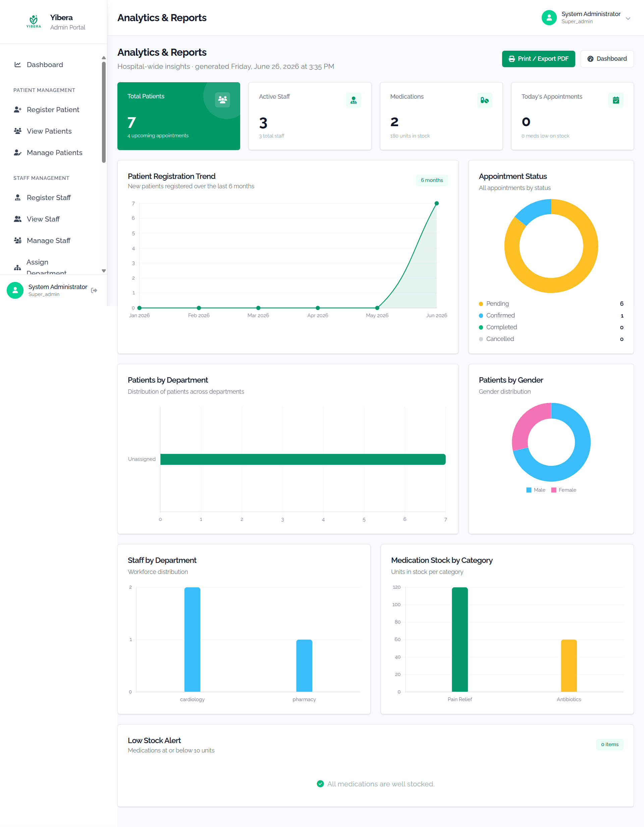Viewport: 644px width, 827px height.
Task: Click the Completed green legend dot
Action: point(481,328)
